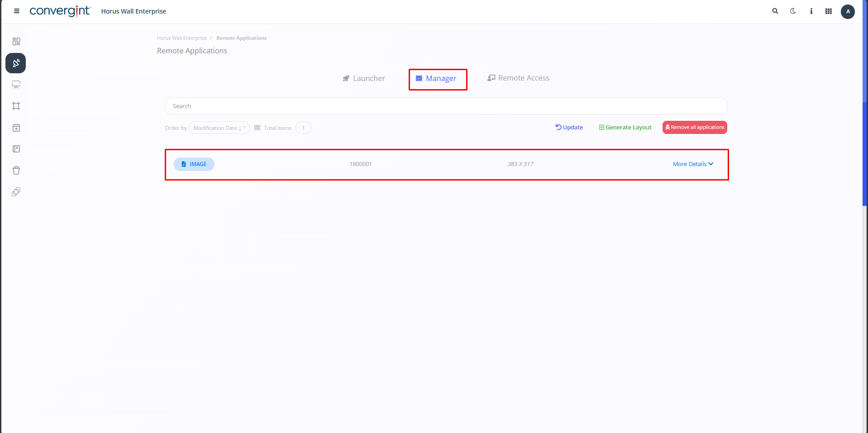The image size is (868, 433).
Task: Open the Order by Modification Date dropdown
Action: tap(219, 128)
